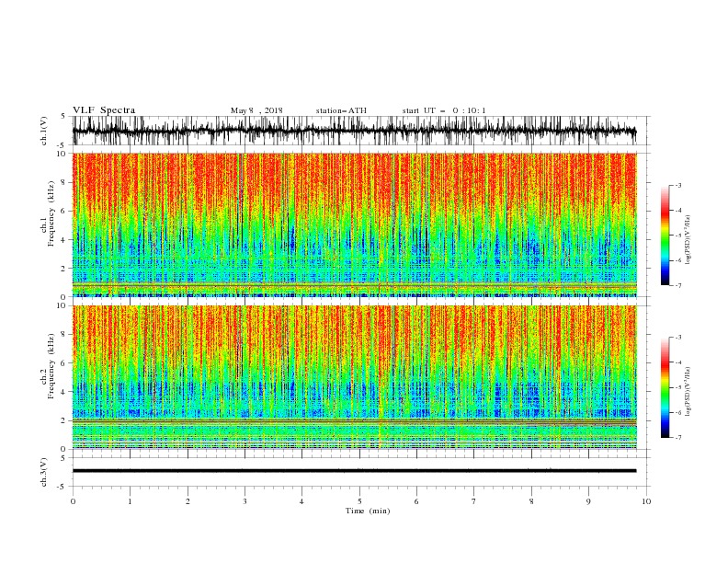The height and width of the screenshot is (563, 728).
Task: Click the ch.1 spectrogram plot area
Action: tap(354, 224)
